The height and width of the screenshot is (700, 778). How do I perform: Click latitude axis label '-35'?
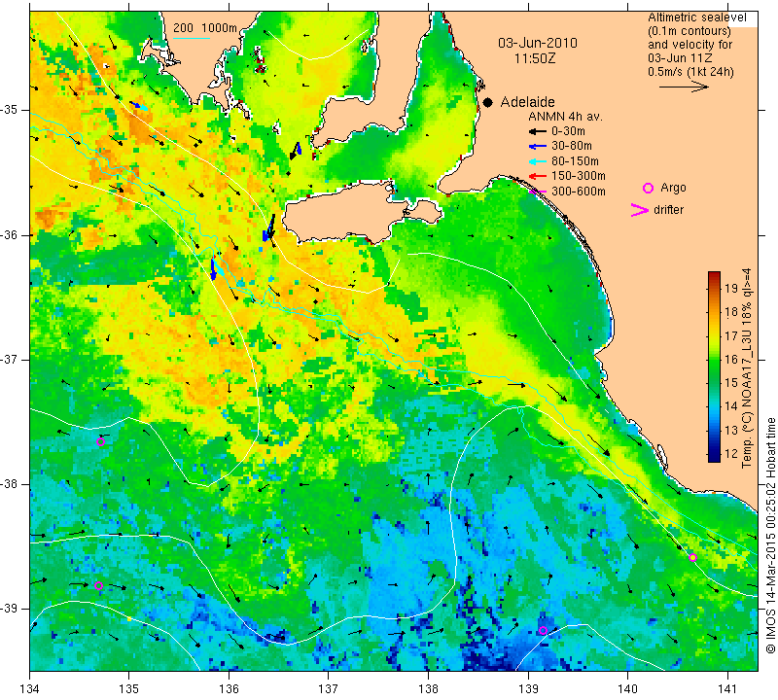click(x=9, y=110)
